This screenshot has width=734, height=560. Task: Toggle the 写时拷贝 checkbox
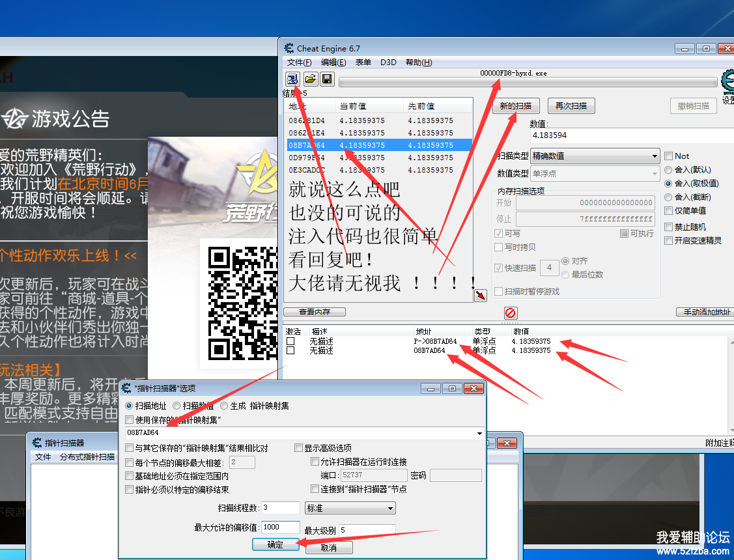point(498,247)
